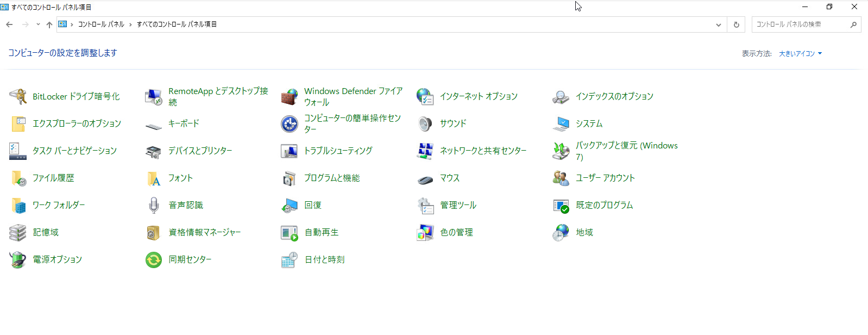Open the システム computer icon
This screenshot has width=868, height=335.
[561, 124]
